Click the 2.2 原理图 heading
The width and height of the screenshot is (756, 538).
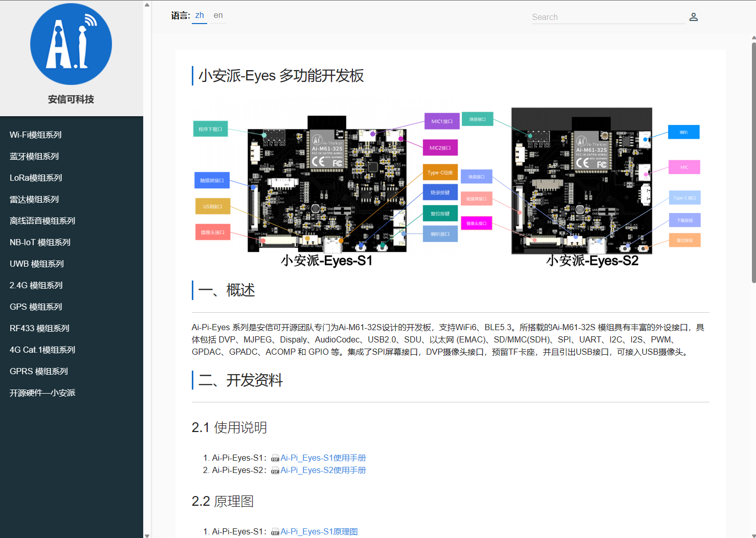coord(223,501)
